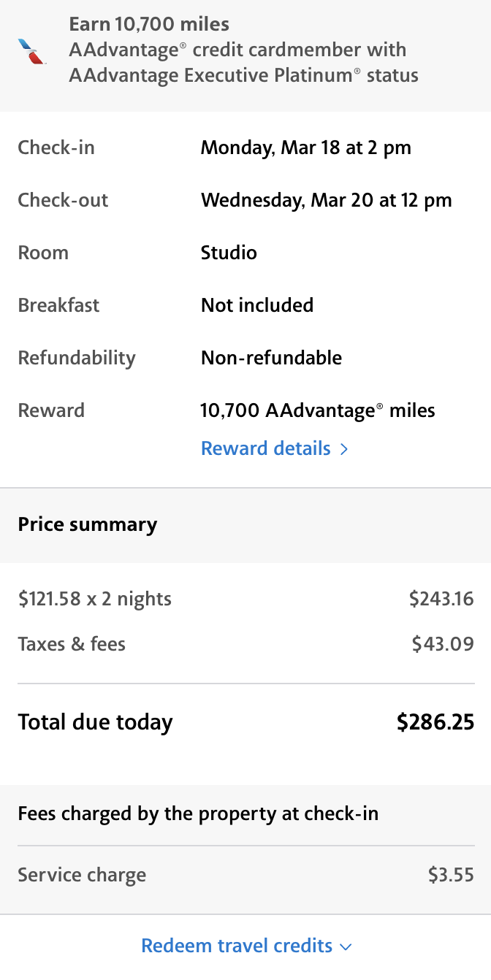Click the Non-refundable refundability value
This screenshot has width=491, height=980.
pyautogui.click(x=271, y=358)
